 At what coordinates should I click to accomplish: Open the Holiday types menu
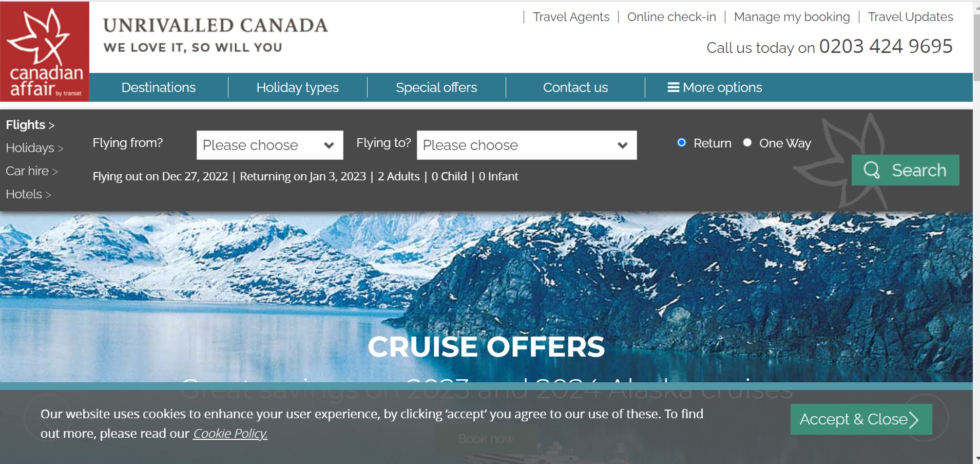pos(297,87)
